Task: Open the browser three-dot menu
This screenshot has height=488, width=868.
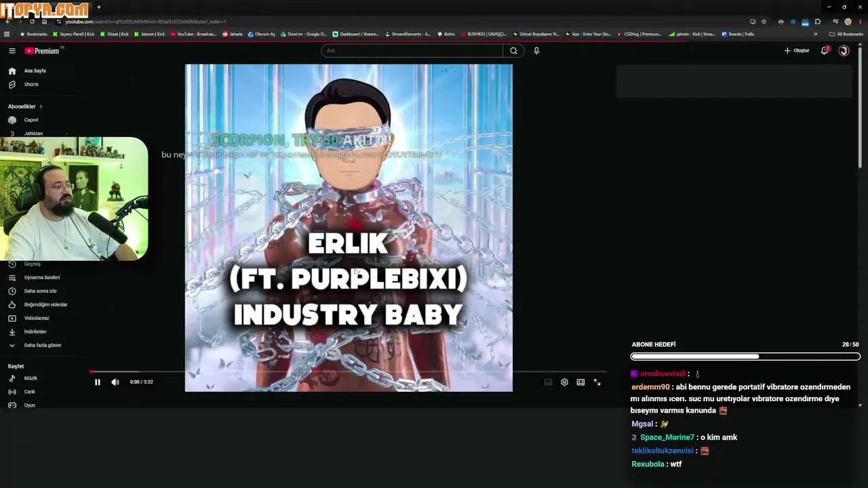Action: coord(859,22)
